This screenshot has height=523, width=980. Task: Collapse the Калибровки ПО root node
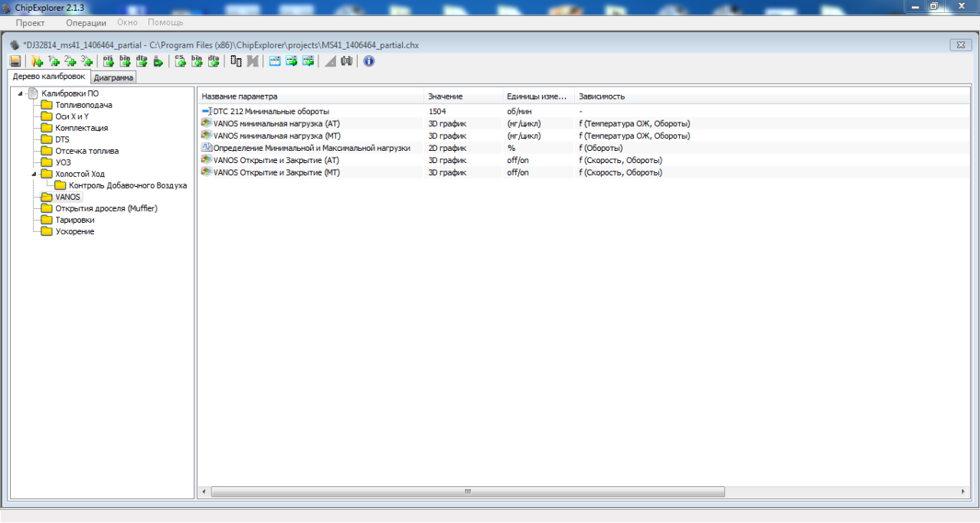[x=21, y=93]
